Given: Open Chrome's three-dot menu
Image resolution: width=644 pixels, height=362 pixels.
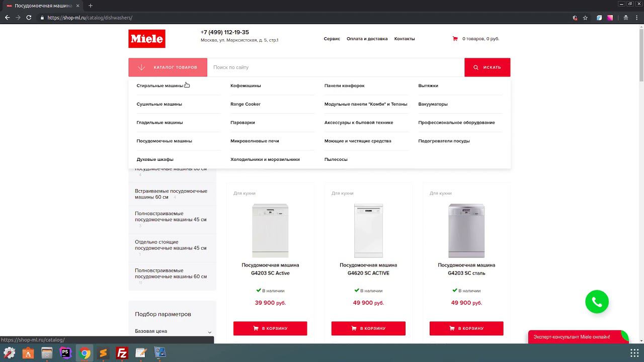Looking at the screenshot, I should [x=637, y=18].
